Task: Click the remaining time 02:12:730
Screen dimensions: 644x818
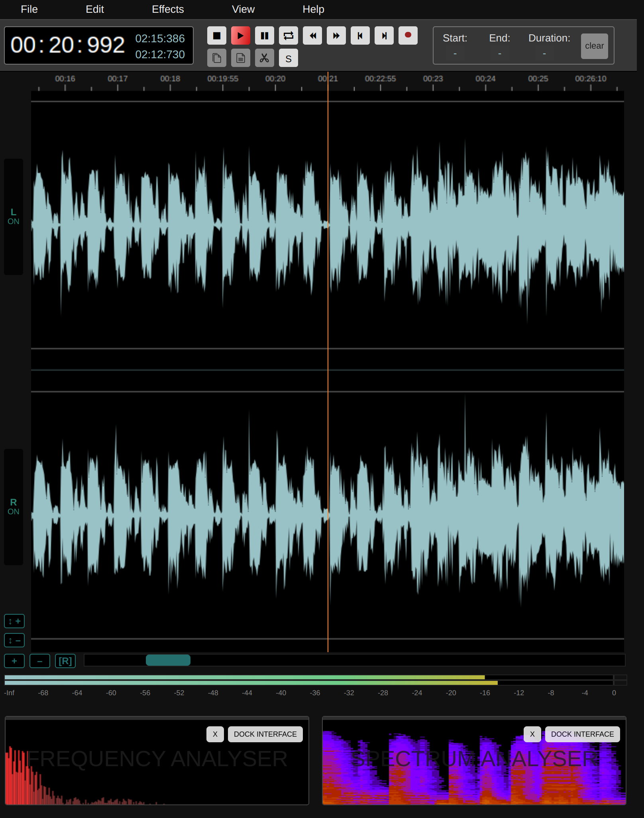Action: click(x=160, y=55)
